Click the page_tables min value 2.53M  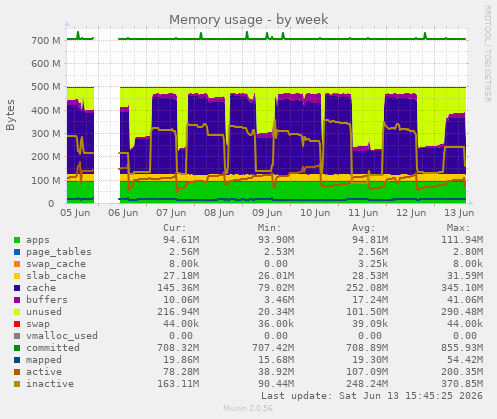tap(279, 252)
